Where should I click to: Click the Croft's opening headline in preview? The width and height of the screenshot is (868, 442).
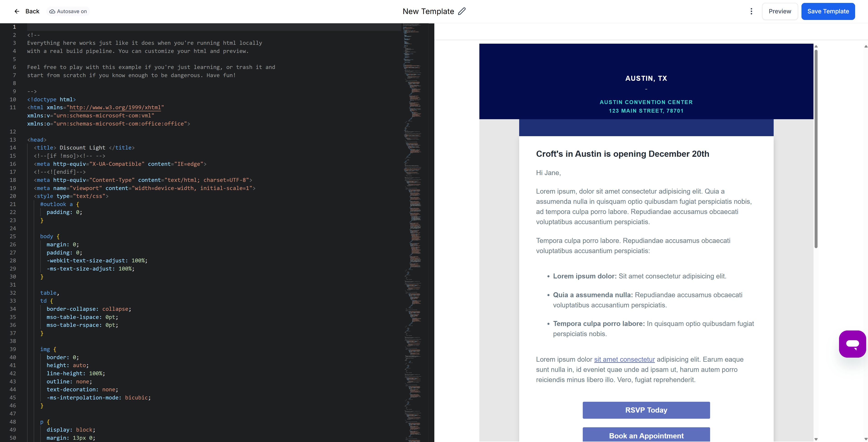[622, 154]
